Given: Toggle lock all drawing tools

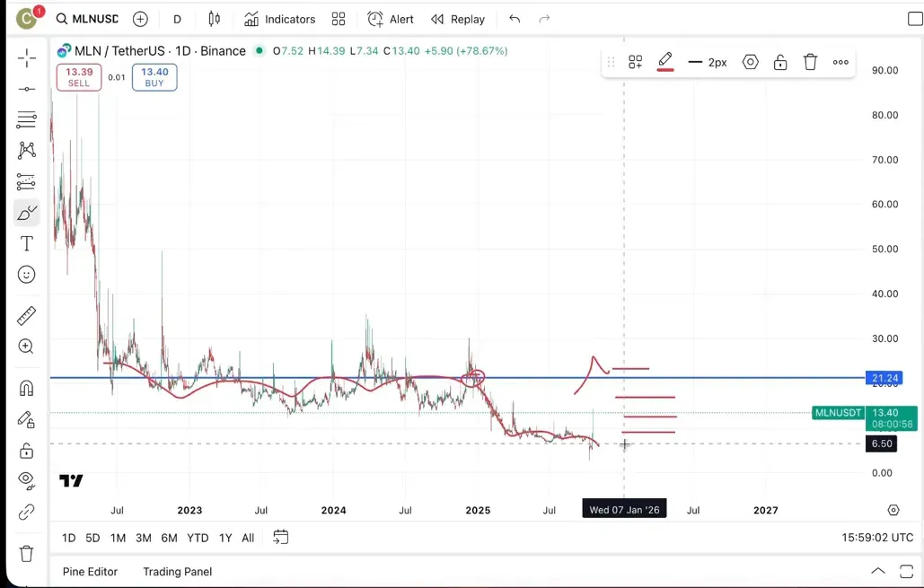Looking at the screenshot, I should [x=27, y=451].
